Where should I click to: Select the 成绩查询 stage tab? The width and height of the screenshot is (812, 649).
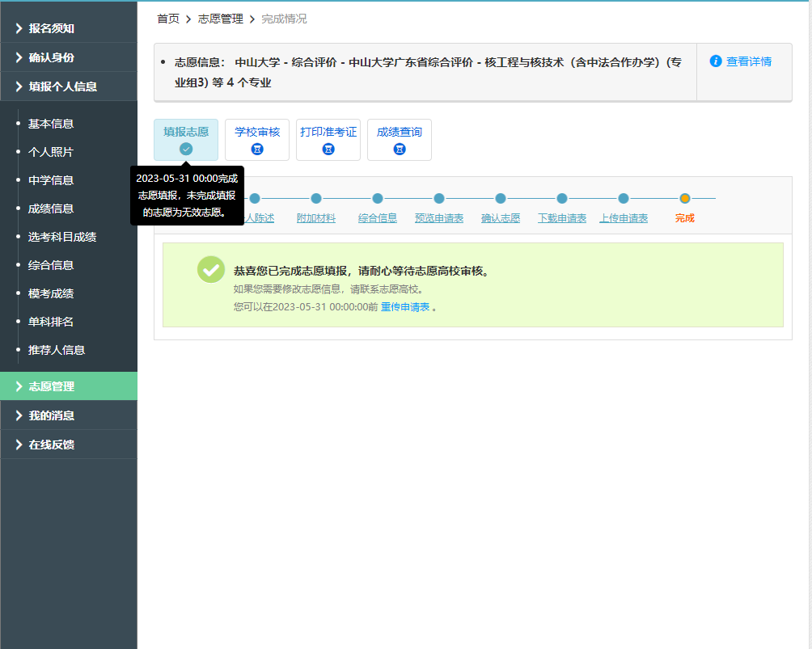[400, 140]
